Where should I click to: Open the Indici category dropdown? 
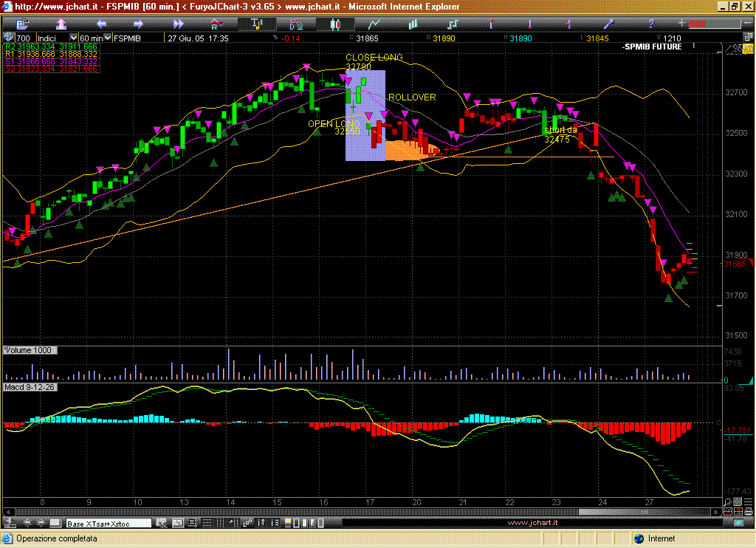pos(73,38)
